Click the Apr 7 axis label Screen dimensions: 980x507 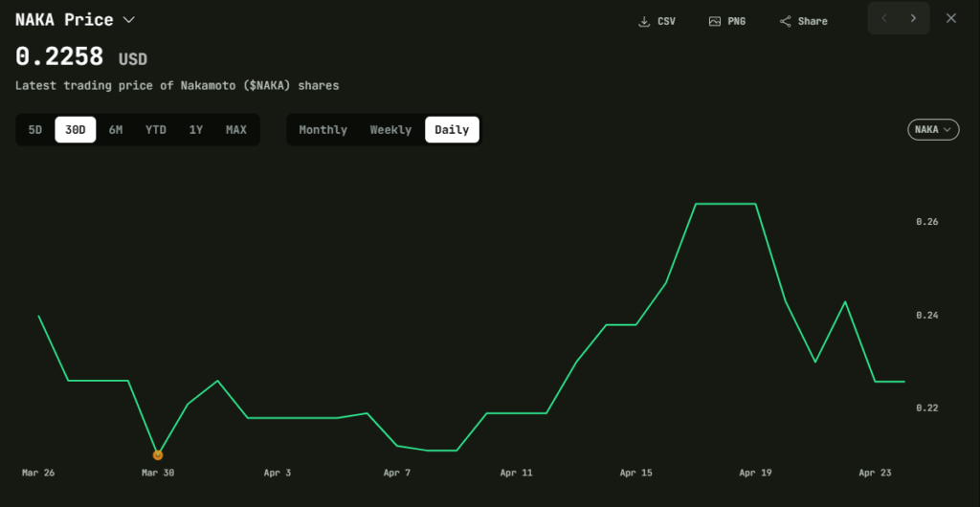click(x=397, y=474)
